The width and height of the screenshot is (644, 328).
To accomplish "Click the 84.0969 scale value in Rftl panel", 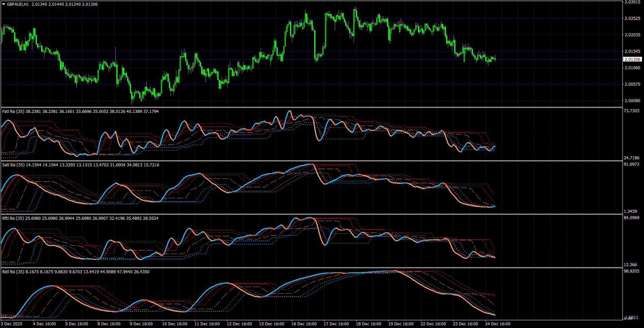I will [x=632, y=218].
